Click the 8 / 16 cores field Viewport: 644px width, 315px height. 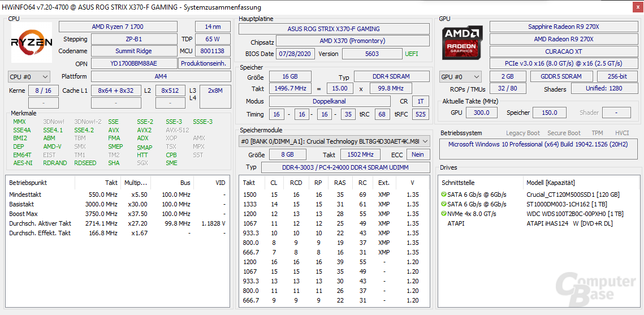pyautogui.click(x=43, y=90)
